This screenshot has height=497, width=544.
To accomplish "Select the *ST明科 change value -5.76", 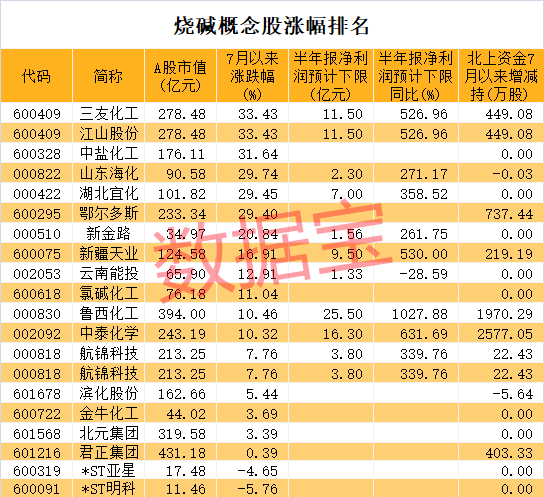I will pyautogui.click(x=257, y=489).
